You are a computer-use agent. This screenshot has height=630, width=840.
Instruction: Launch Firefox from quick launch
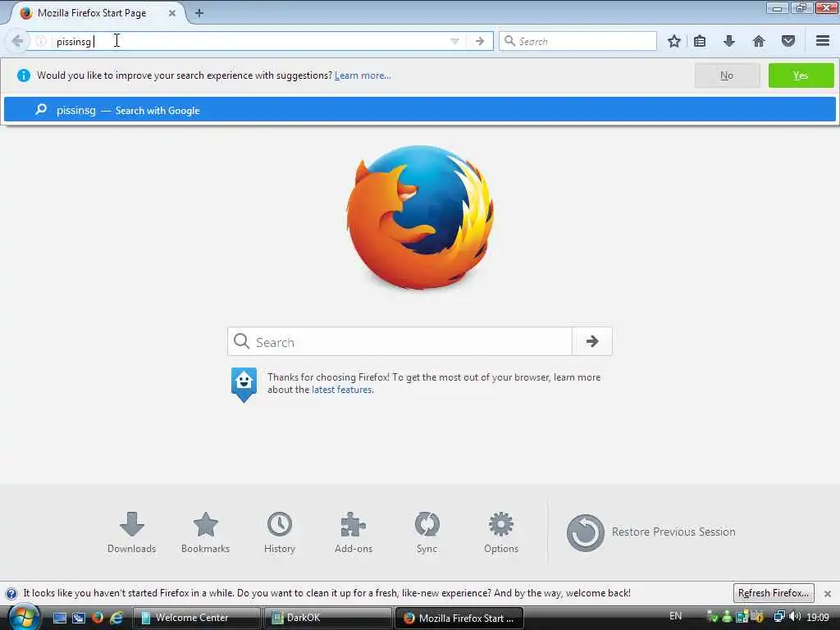[x=98, y=618]
